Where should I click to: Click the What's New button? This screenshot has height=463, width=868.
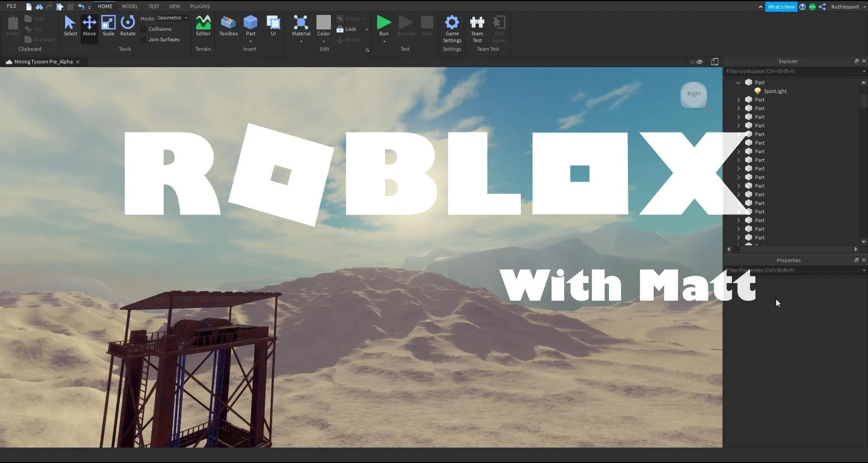pos(781,7)
